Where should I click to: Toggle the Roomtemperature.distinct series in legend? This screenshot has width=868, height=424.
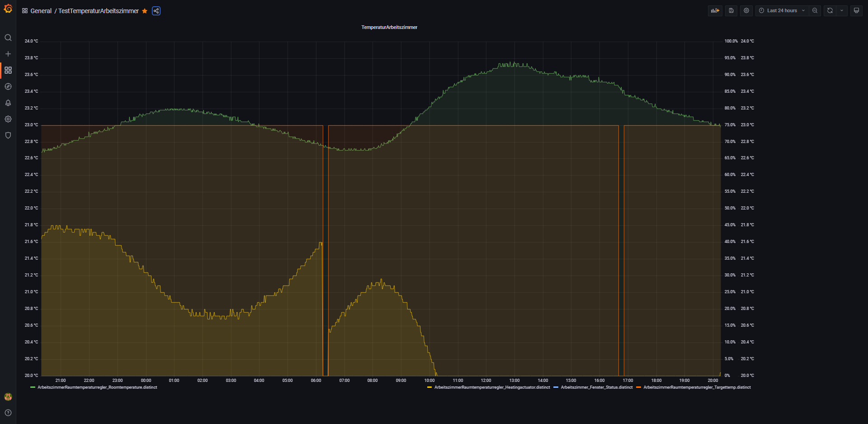click(97, 387)
